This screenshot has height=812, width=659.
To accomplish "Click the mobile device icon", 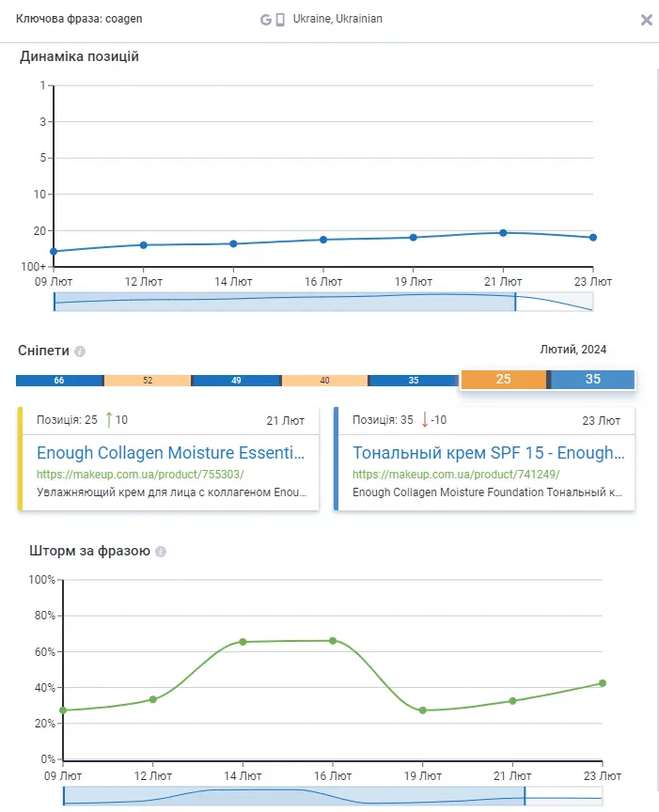I will 280,20.
